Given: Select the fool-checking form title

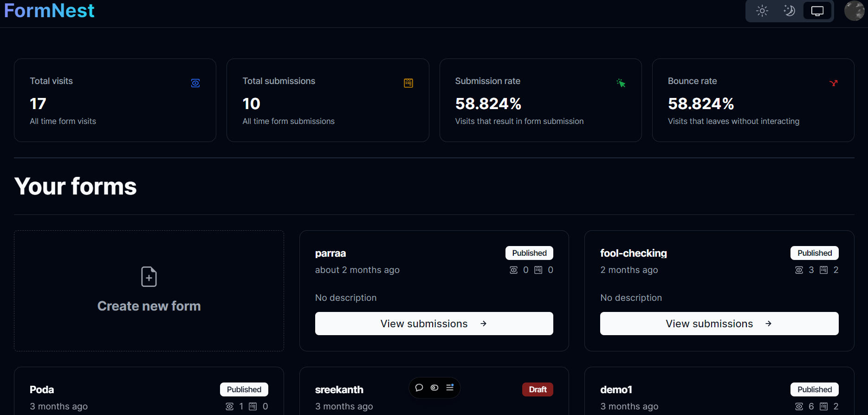Looking at the screenshot, I should pyautogui.click(x=634, y=253).
